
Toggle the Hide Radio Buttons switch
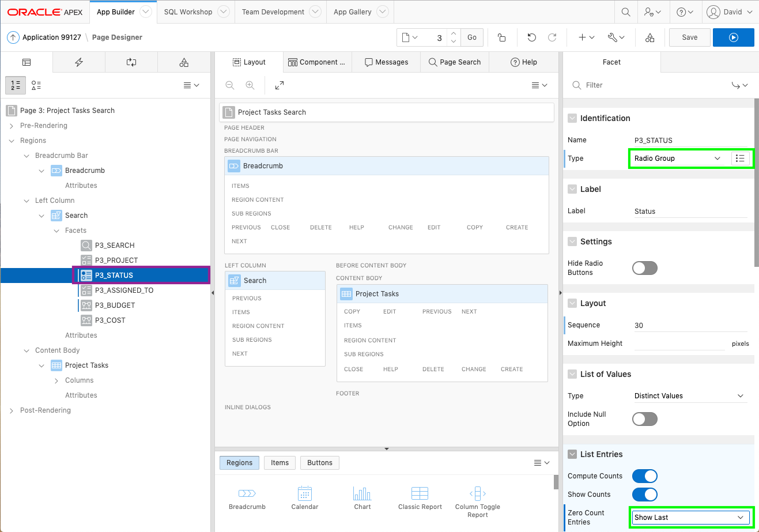coord(644,268)
